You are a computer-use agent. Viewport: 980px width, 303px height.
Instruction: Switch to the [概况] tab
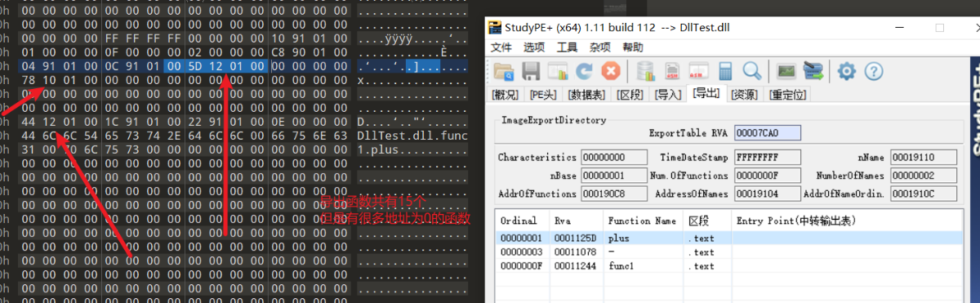pos(506,94)
